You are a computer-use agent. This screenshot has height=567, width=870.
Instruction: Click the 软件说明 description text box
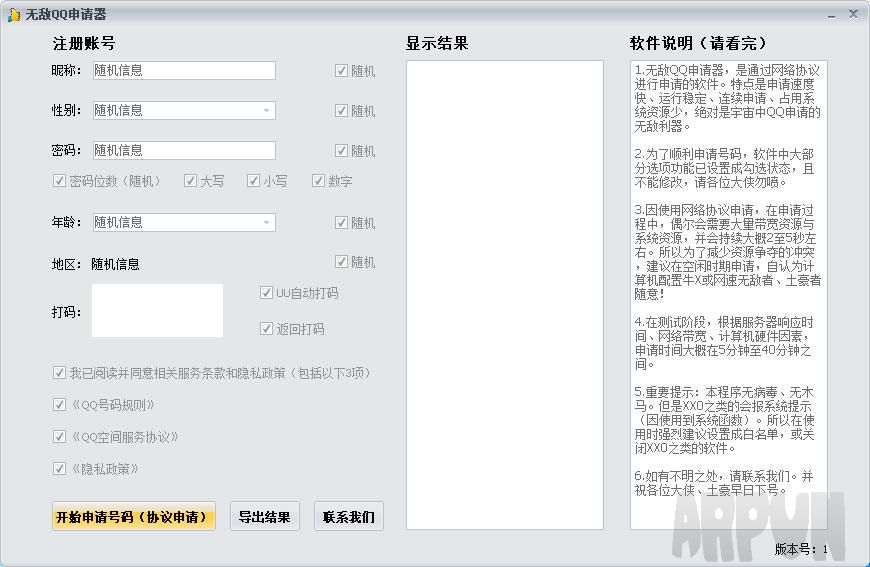click(x=729, y=295)
